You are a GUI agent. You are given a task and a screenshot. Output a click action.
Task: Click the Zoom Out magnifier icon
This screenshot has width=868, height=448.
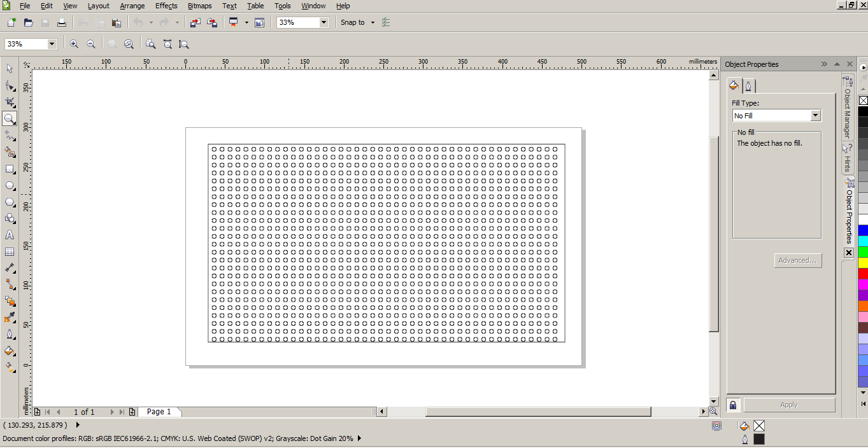(90, 44)
